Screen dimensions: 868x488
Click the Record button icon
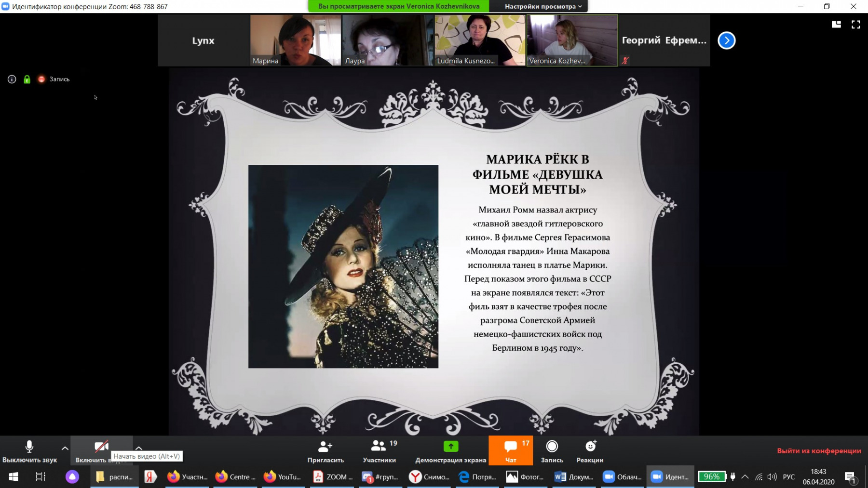coord(552,447)
